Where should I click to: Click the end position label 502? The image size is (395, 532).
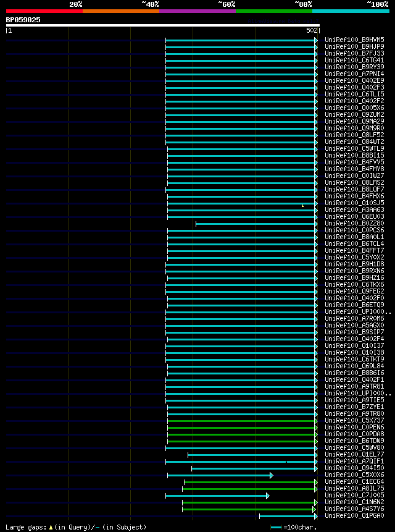[x=312, y=30]
